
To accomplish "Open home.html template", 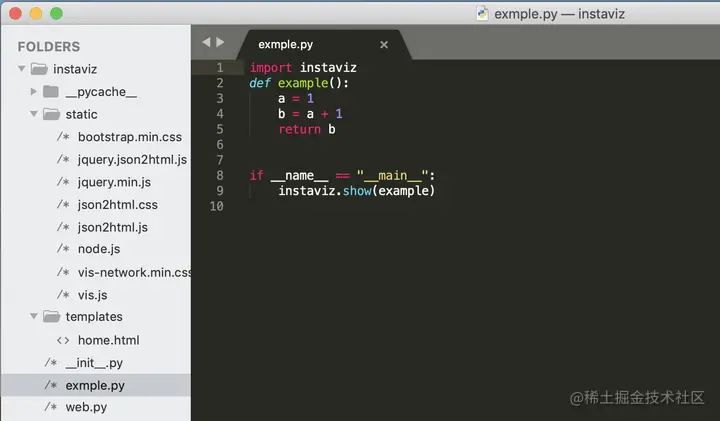I will pyautogui.click(x=108, y=340).
